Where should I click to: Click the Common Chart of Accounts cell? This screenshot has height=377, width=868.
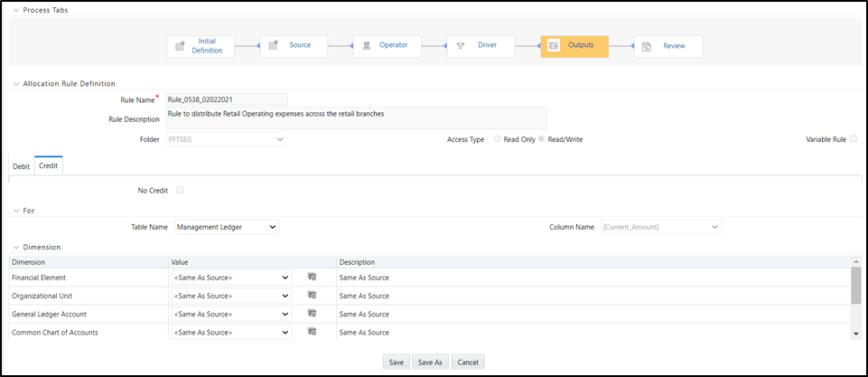(89, 332)
